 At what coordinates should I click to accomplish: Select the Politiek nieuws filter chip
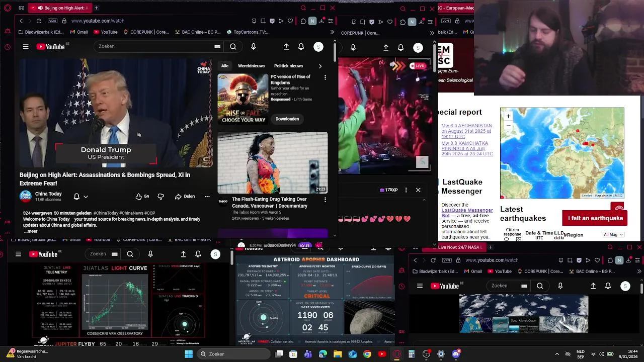288,66
